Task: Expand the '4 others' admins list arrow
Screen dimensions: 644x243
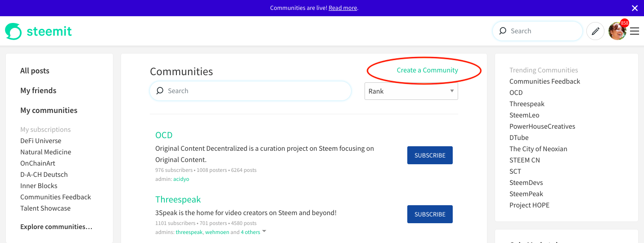Action: pos(264,231)
